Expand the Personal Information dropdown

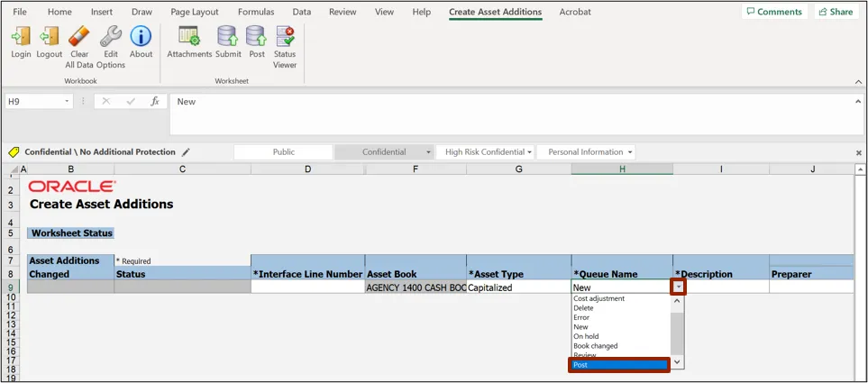590,152
